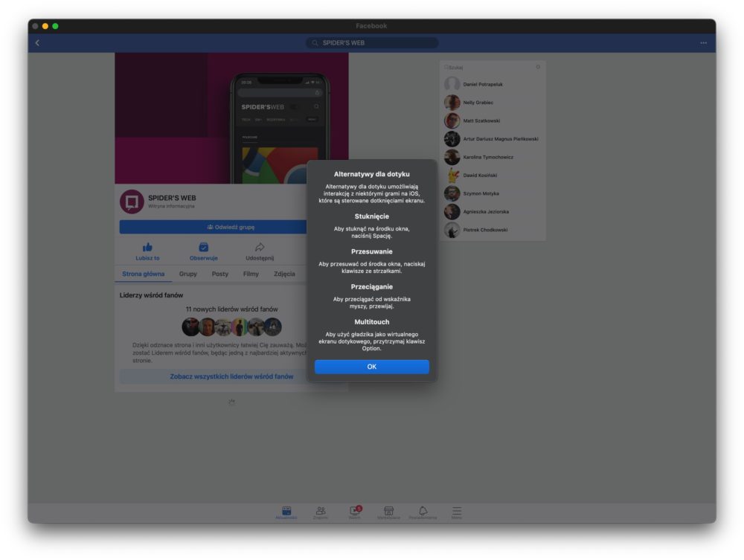The height and width of the screenshot is (560, 744).
Task: Go back using the left chevron
Action: [x=37, y=42]
